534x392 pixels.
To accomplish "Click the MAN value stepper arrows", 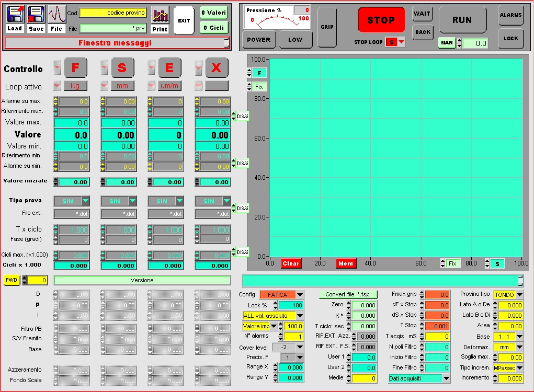I will coord(459,43).
